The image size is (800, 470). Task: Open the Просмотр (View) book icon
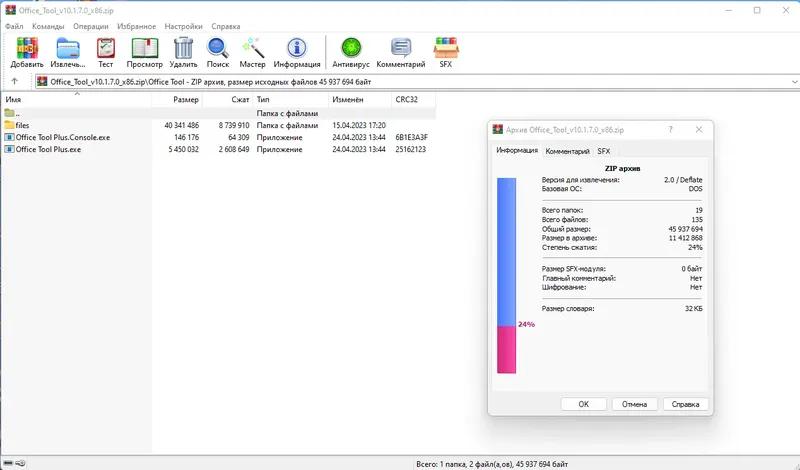click(145, 48)
